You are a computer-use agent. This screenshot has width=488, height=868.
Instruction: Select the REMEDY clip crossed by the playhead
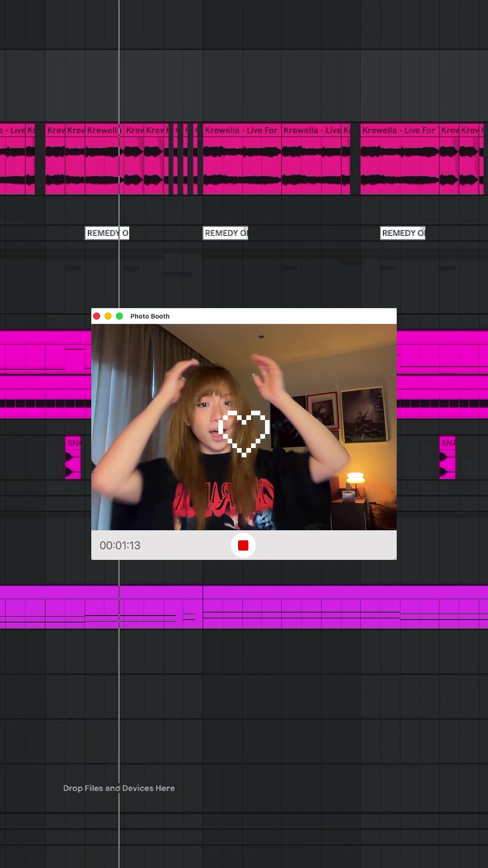(107, 233)
